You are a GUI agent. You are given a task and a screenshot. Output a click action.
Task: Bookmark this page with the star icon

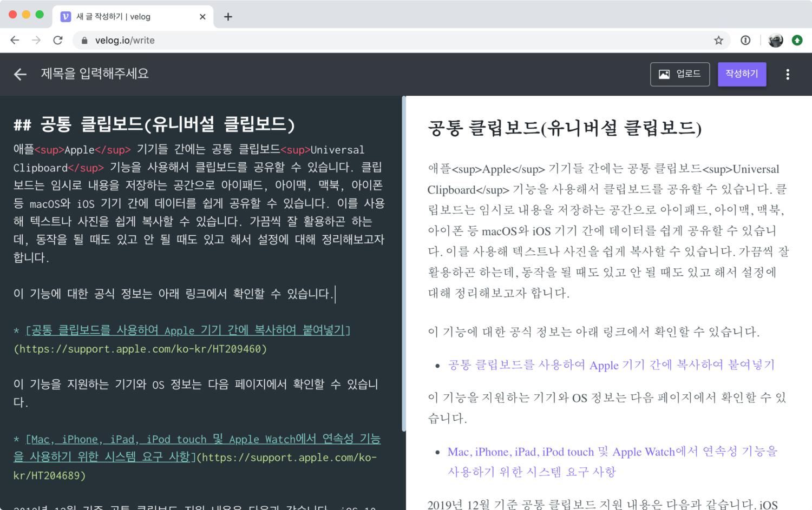718,40
